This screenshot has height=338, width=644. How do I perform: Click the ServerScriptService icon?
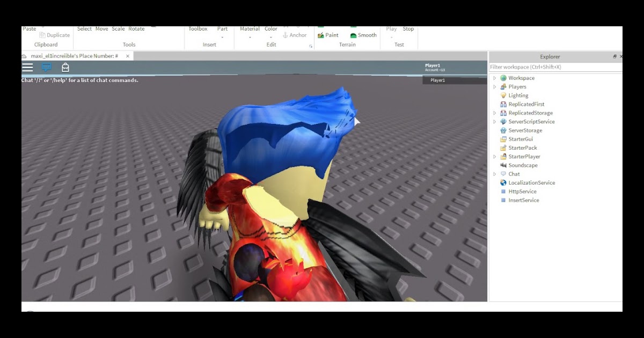[x=503, y=121]
